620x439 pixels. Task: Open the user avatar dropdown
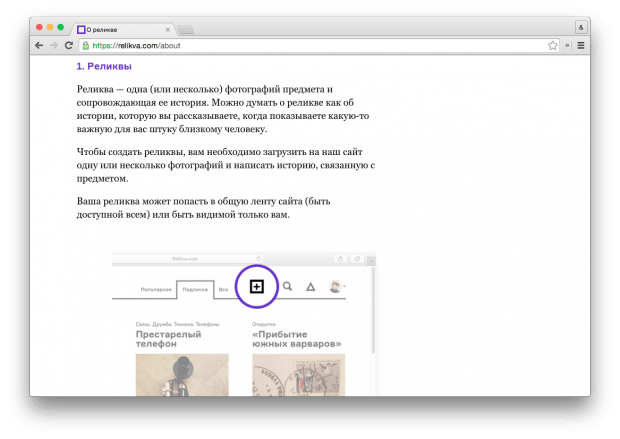(x=335, y=287)
